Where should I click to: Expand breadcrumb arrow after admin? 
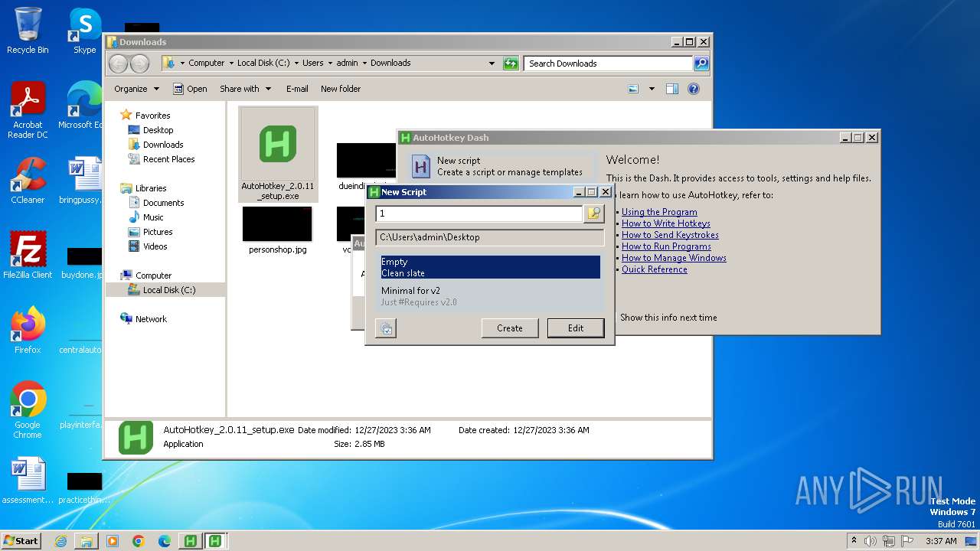[364, 64]
